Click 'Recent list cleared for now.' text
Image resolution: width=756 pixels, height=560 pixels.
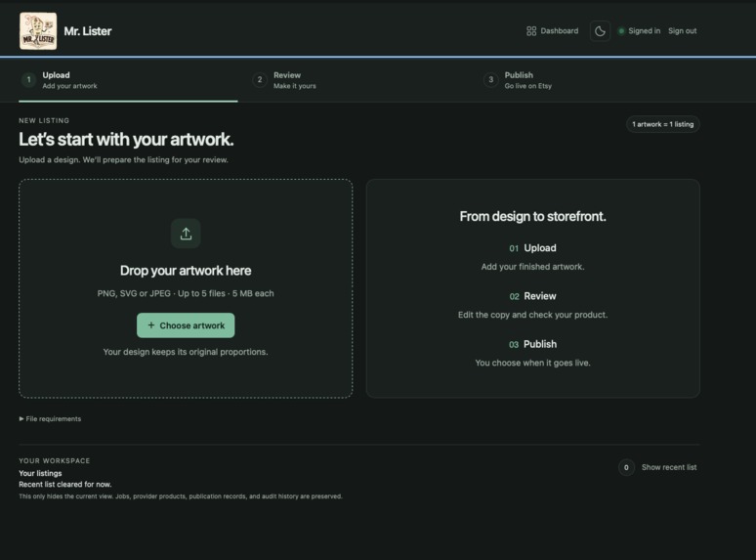pyautogui.click(x=65, y=485)
